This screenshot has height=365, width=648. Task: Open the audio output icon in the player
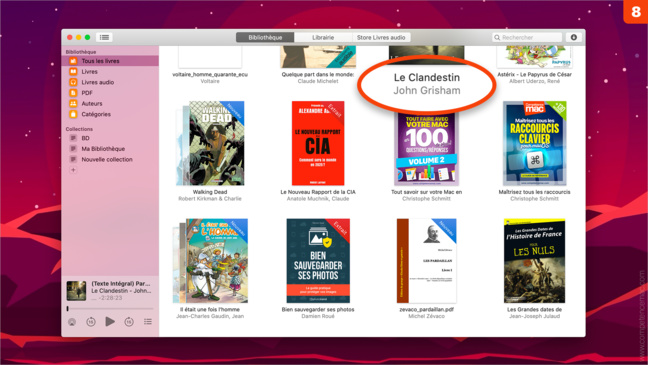click(72, 322)
